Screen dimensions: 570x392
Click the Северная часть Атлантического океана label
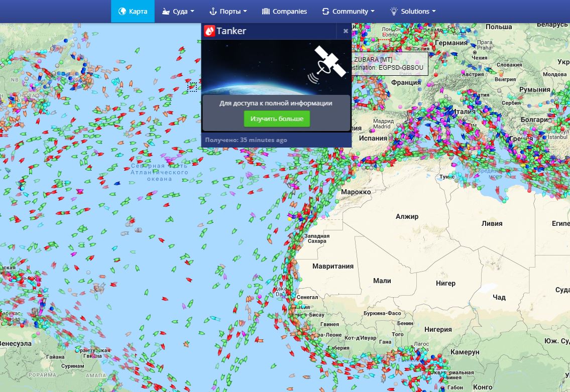[x=159, y=172]
